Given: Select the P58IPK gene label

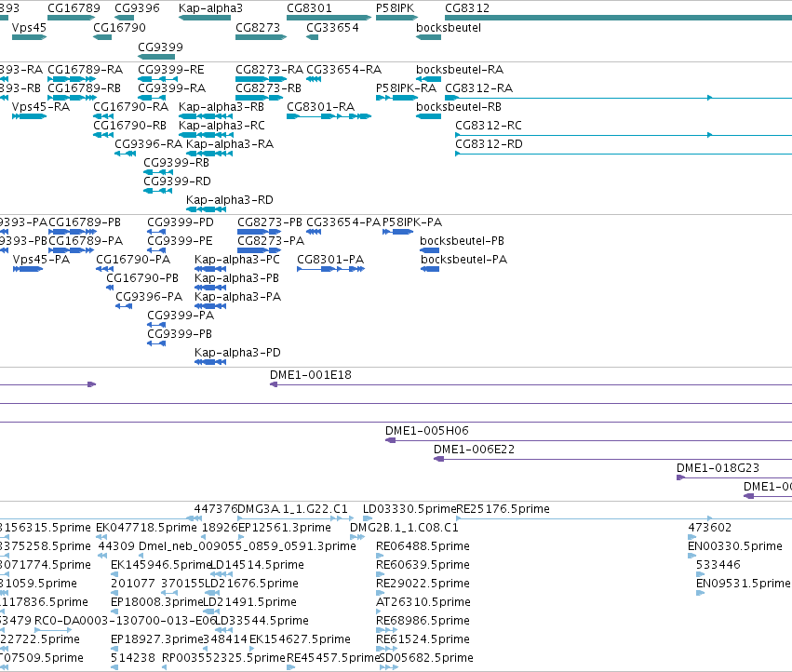Looking at the screenshot, I should tap(395, 8).
